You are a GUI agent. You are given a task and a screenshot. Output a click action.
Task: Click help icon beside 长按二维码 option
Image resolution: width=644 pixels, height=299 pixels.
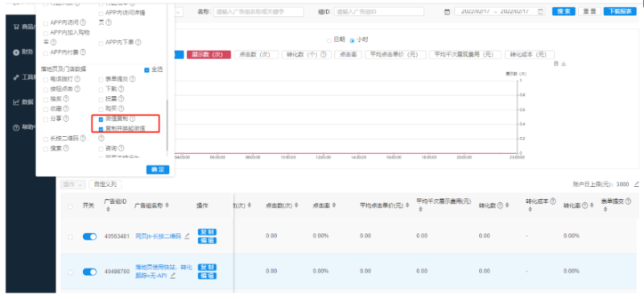point(83,139)
